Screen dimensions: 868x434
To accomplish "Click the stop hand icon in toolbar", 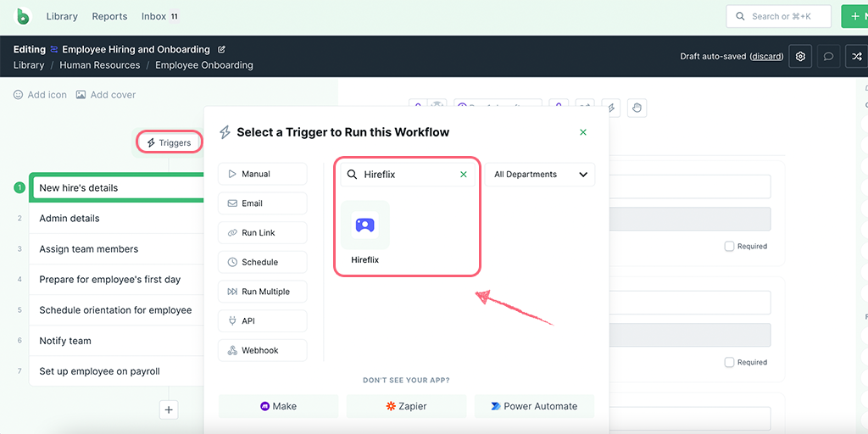I will pyautogui.click(x=637, y=108).
